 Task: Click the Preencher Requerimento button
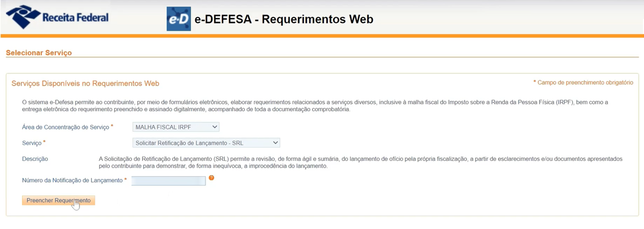[x=58, y=200]
